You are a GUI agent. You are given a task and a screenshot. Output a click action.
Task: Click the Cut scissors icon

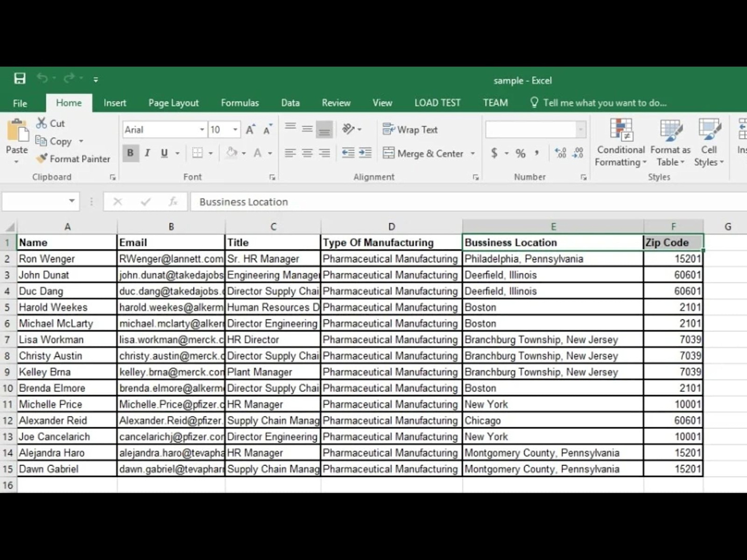coord(41,123)
